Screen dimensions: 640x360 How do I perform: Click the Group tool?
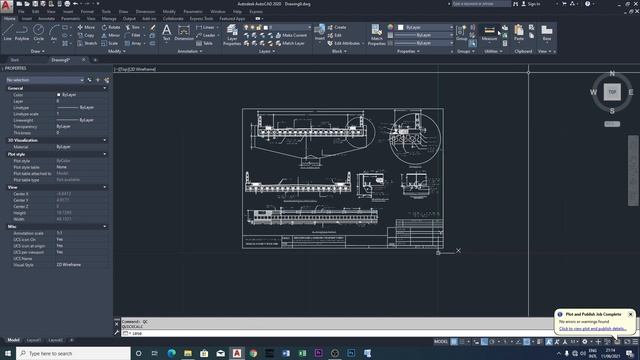pyautogui.click(x=462, y=33)
